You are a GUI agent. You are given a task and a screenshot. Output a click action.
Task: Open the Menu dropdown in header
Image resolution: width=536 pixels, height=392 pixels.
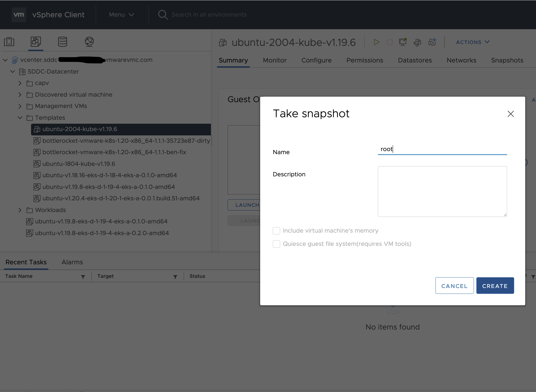pyautogui.click(x=122, y=15)
